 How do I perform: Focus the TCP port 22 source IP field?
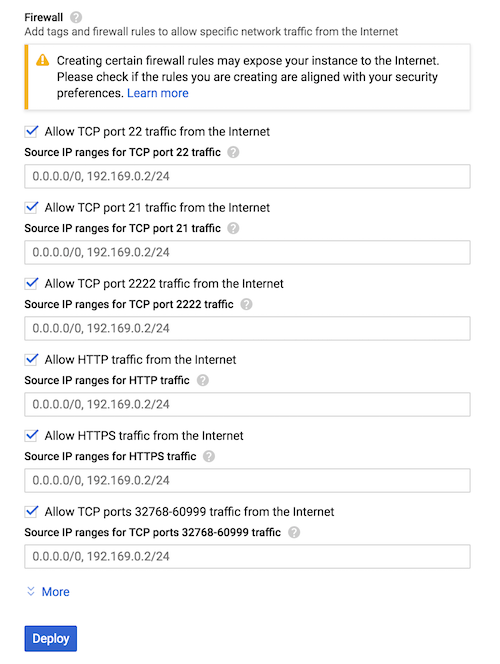247,176
